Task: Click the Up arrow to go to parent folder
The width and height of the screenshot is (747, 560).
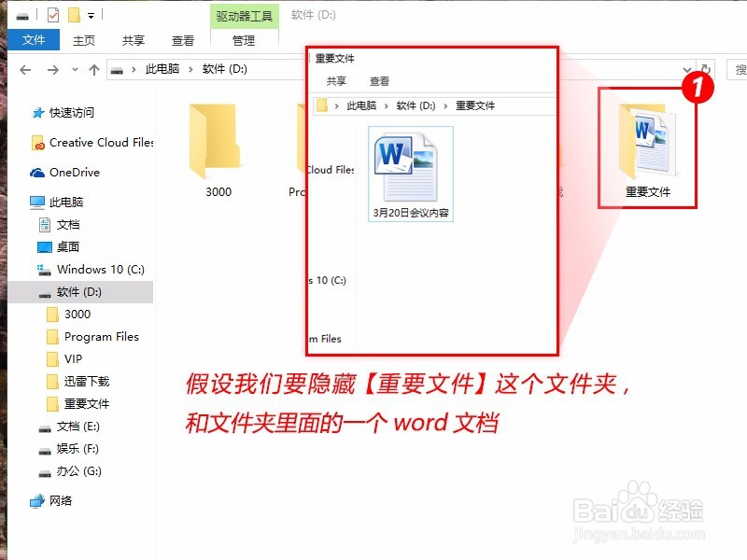Action: (x=93, y=69)
